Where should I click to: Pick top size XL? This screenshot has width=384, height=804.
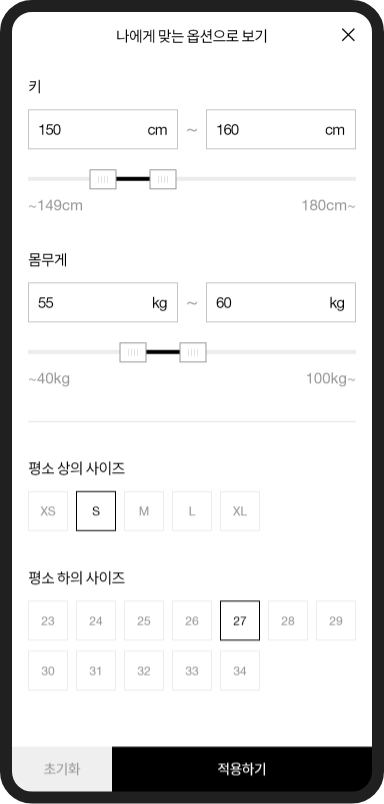coord(240,511)
